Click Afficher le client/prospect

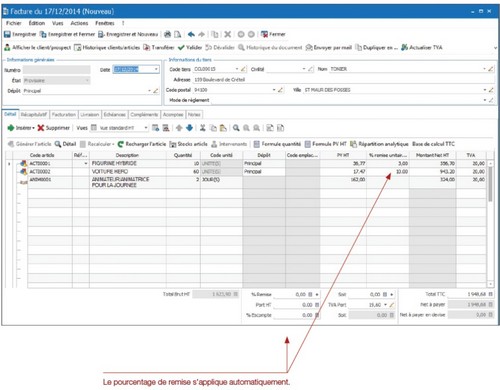click(38, 48)
